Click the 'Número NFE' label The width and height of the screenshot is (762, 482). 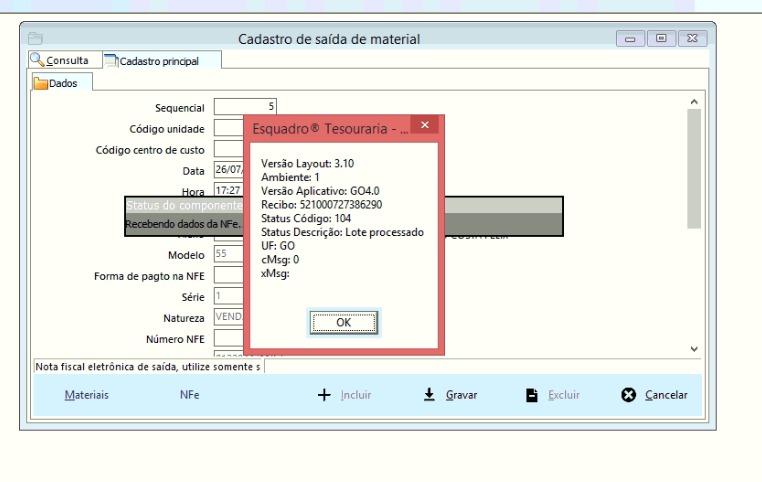point(175,339)
